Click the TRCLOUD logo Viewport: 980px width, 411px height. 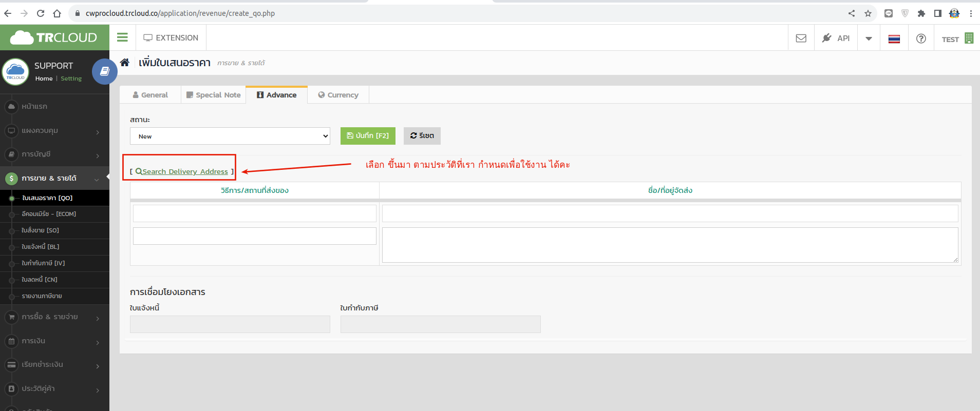(x=54, y=37)
